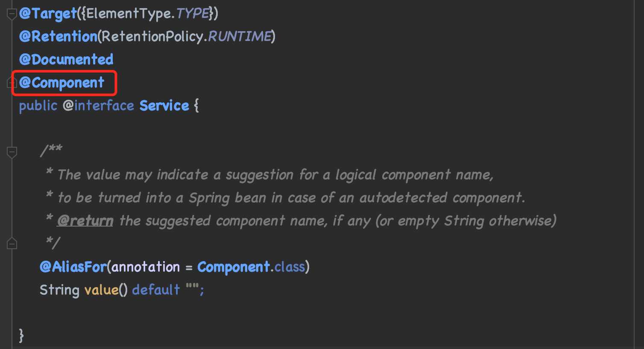
Task: Click the default keyword
Action: click(156, 290)
